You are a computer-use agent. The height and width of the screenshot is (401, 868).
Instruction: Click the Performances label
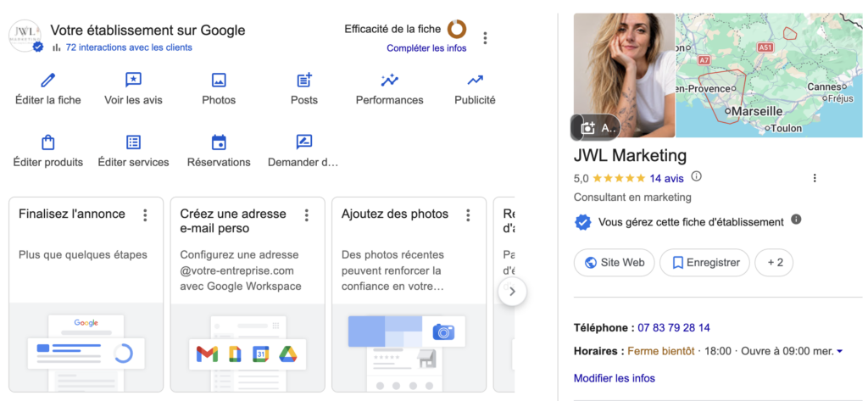(390, 100)
